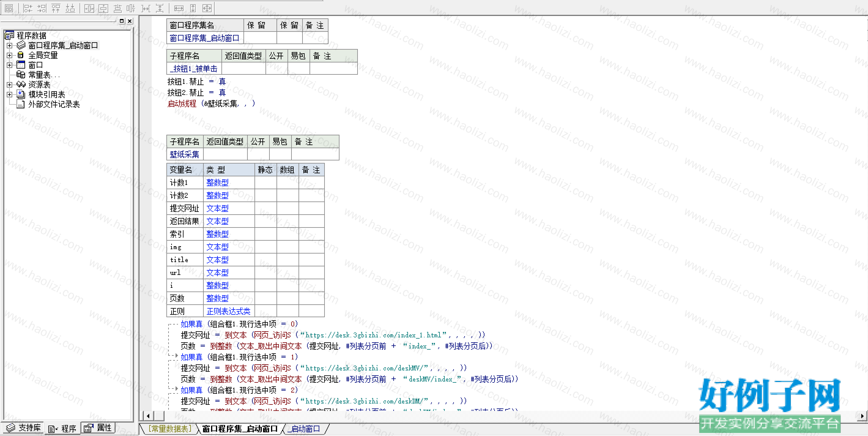Select the 计数2 variable name cell

click(x=185, y=196)
